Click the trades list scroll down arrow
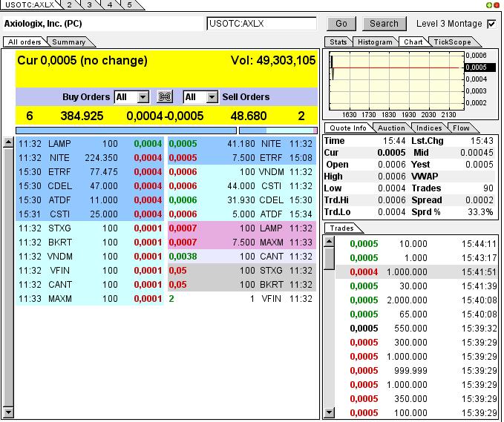 click(329, 412)
